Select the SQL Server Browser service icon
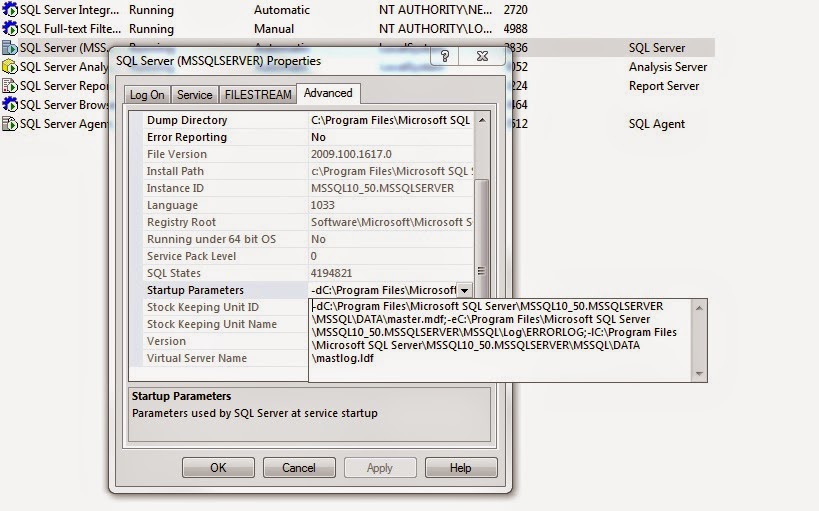Viewport: 819px width, 511px height. [x=9, y=104]
